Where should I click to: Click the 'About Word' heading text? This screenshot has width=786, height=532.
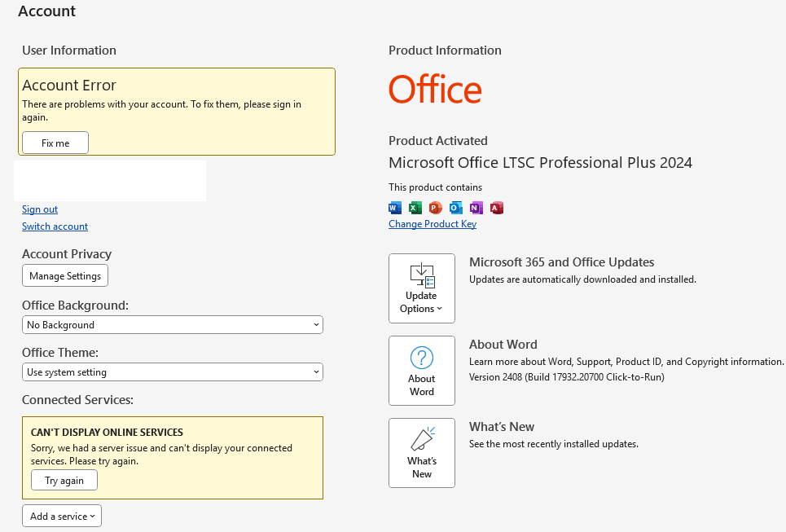pyautogui.click(x=503, y=345)
